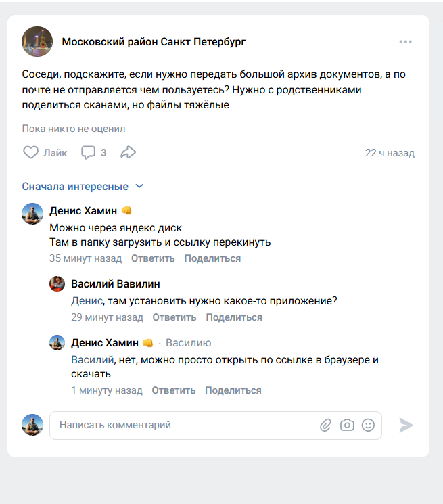Click the blue 'Денис' mention link

tap(87, 301)
